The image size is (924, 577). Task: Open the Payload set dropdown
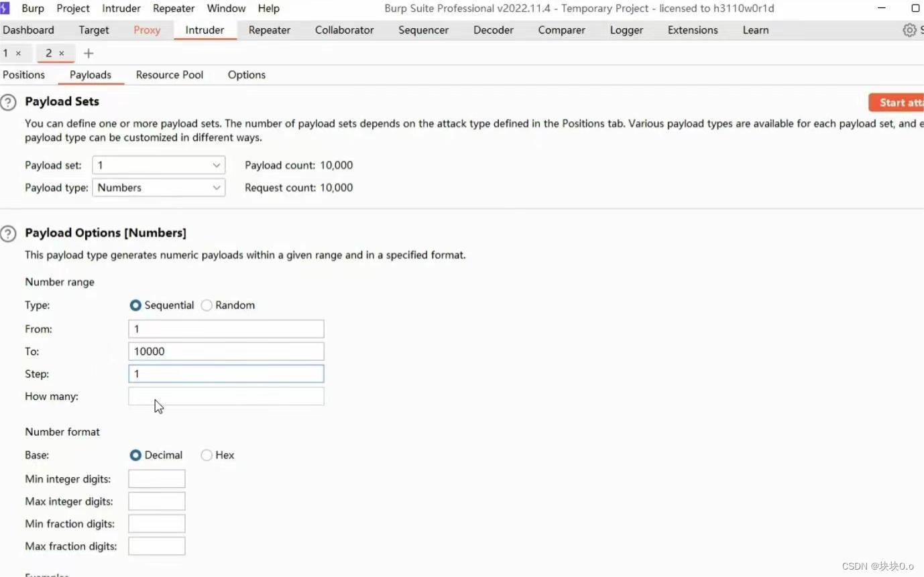(158, 165)
